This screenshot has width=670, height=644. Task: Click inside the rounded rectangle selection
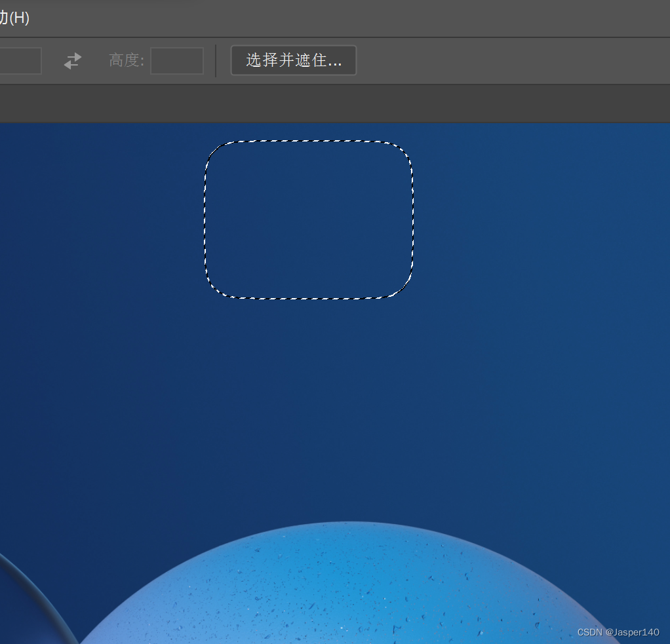(x=309, y=219)
